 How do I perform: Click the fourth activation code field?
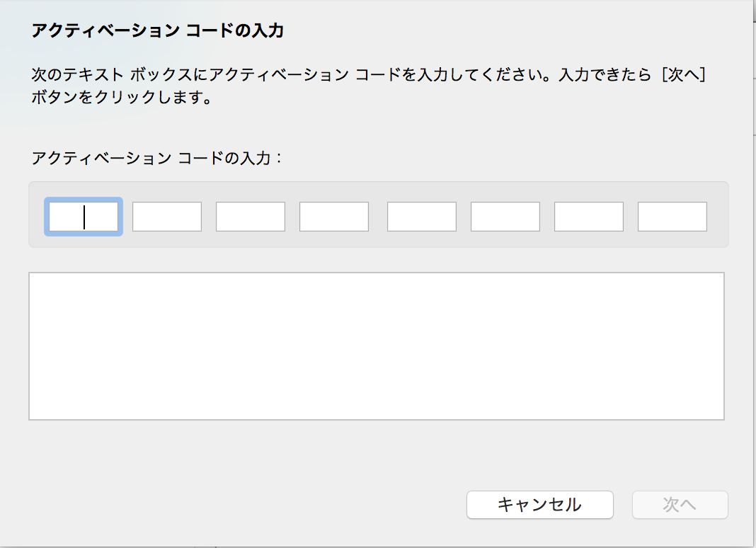(x=334, y=217)
